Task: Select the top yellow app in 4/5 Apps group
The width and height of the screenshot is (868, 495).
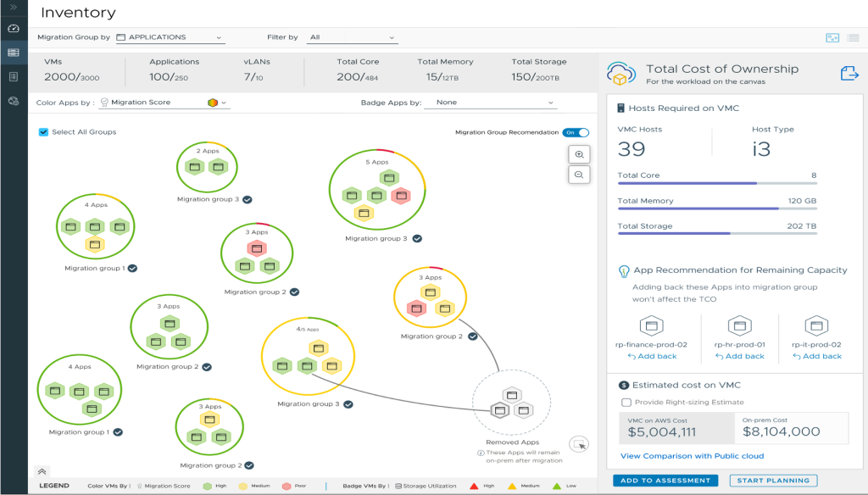Action: 319,348
